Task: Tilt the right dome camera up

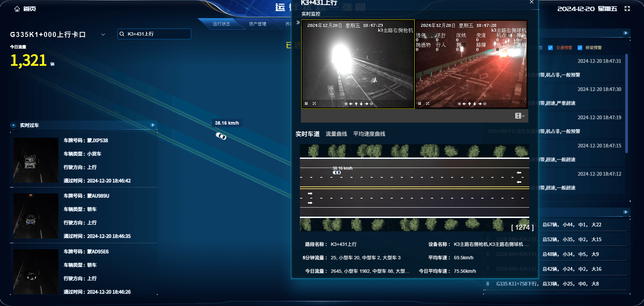Action: coord(470,104)
